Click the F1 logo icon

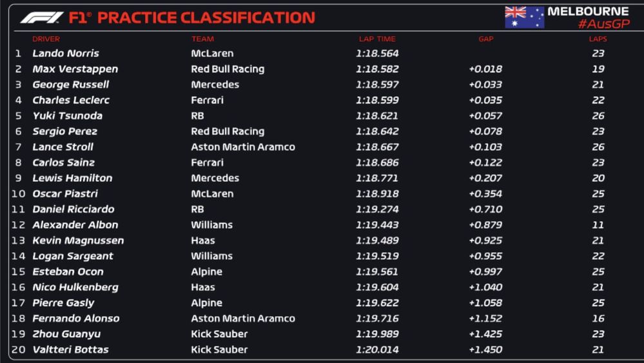[x=41, y=17]
